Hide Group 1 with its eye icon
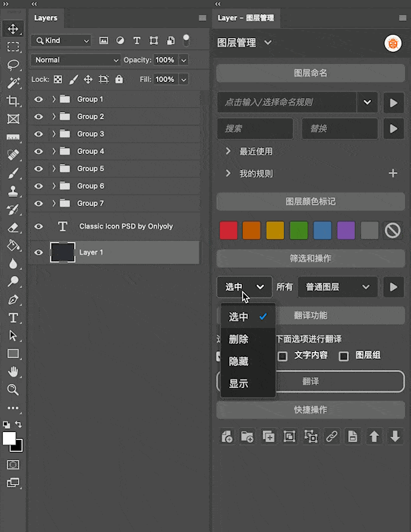Viewport: 411px width, 532px height. tap(39, 99)
